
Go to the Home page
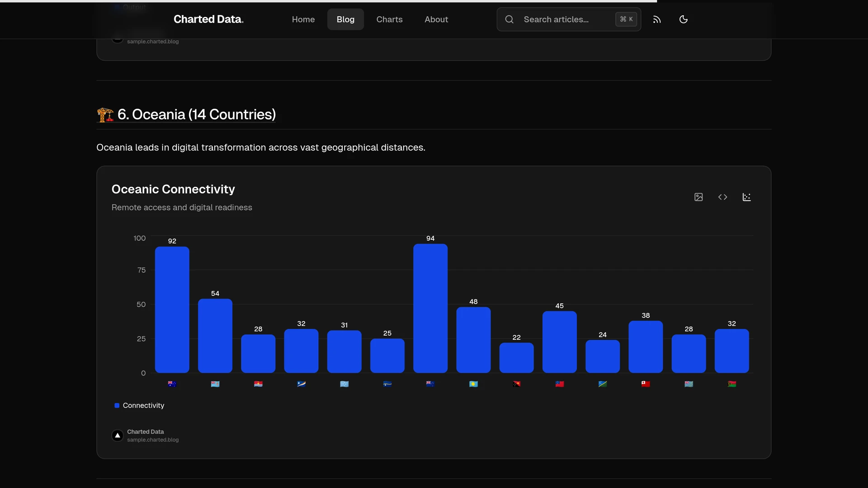[303, 19]
